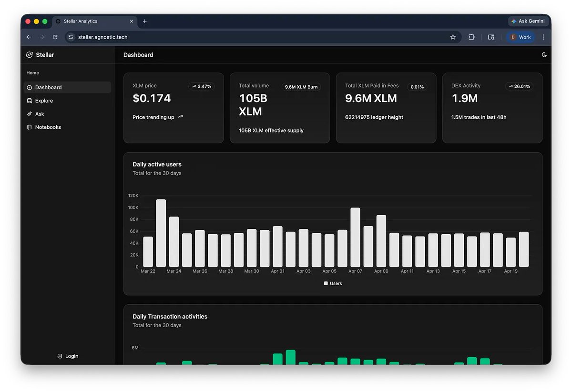The height and width of the screenshot is (392, 572).
Task: Click browser forward arrow
Action: pos(42,37)
